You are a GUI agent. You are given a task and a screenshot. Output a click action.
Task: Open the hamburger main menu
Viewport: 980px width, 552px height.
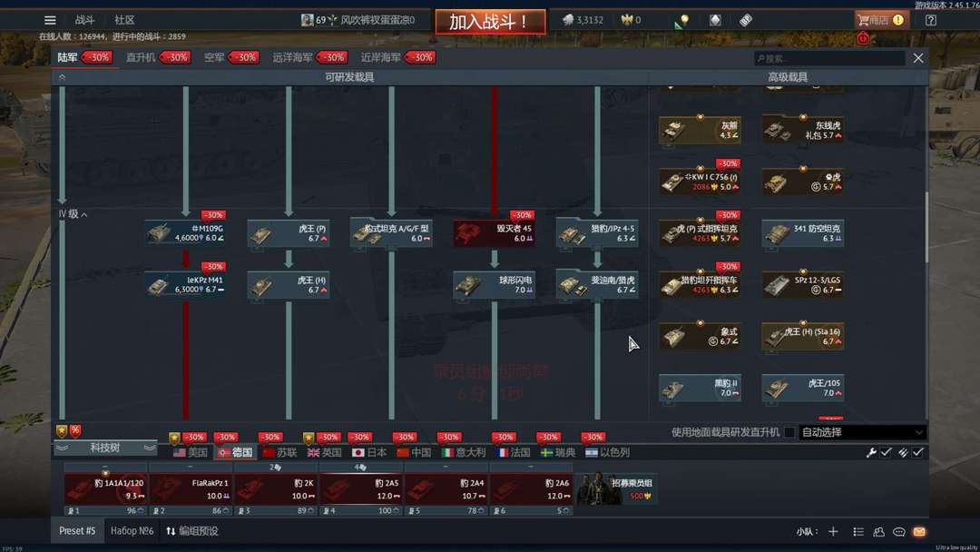[x=50, y=20]
